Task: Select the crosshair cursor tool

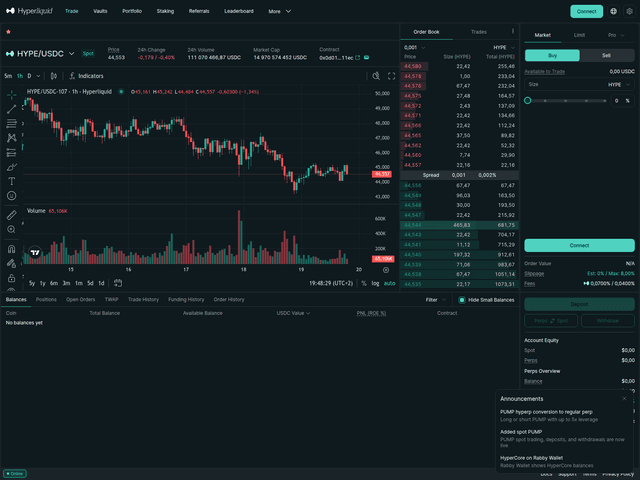Action: 11,95
